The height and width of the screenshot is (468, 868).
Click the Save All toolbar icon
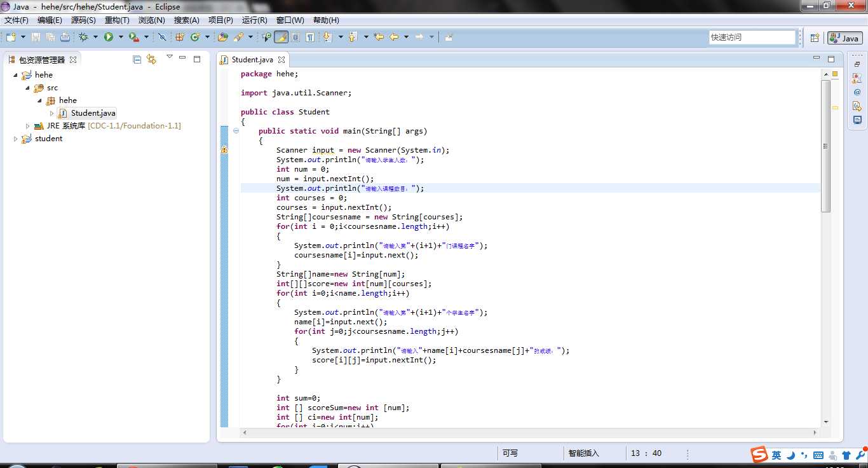[50, 38]
